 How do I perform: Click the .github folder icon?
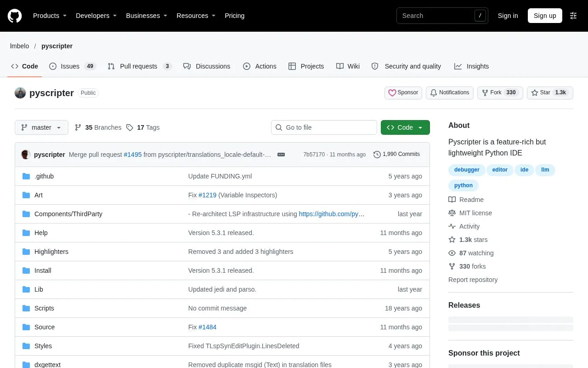(26, 176)
